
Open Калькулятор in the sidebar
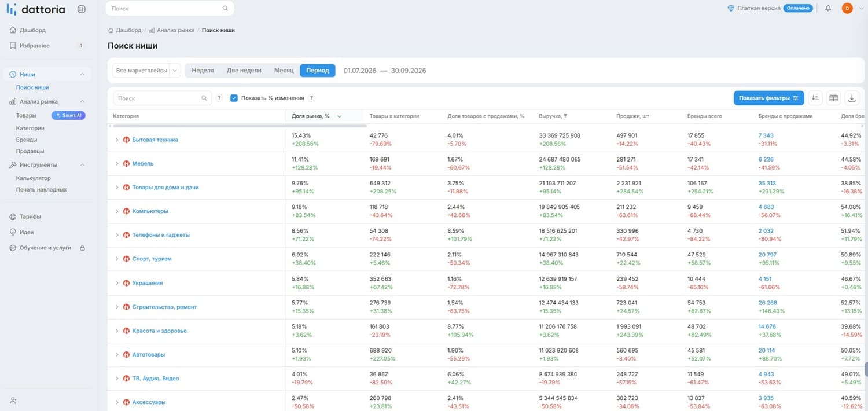(x=34, y=178)
